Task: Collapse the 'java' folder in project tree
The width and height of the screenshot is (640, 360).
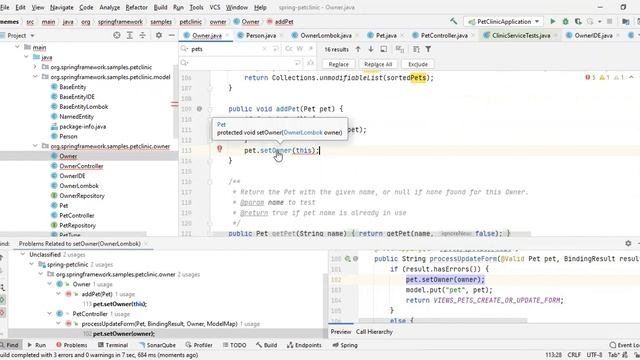Action: 26,57
